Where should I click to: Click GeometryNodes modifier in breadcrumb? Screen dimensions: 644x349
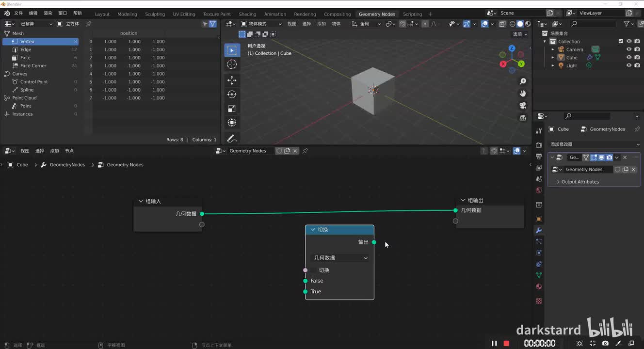(67, 165)
